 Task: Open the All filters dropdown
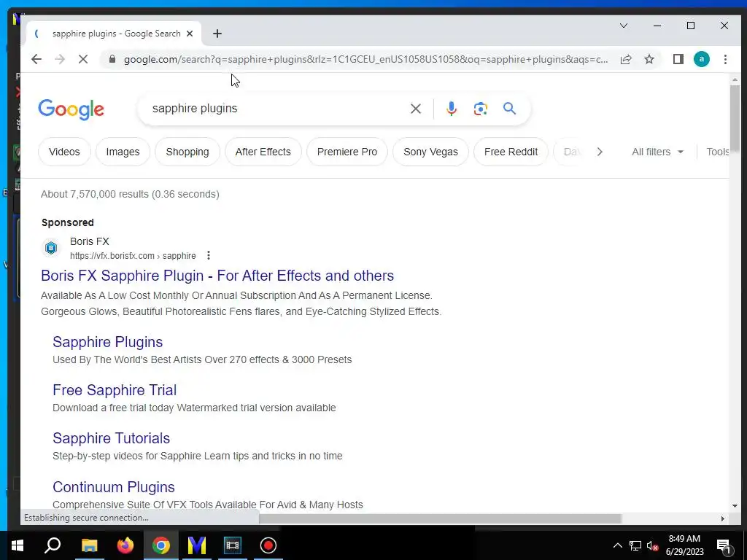657,152
